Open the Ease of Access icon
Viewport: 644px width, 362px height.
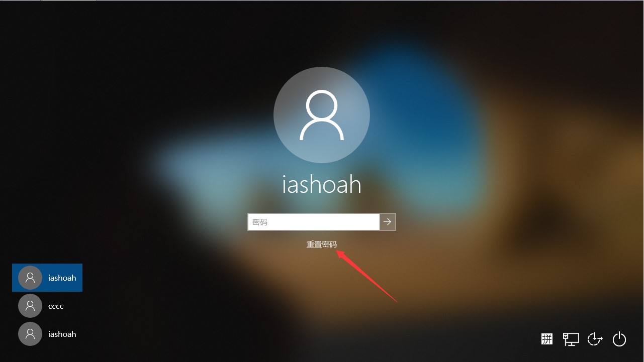[x=595, y=339]
